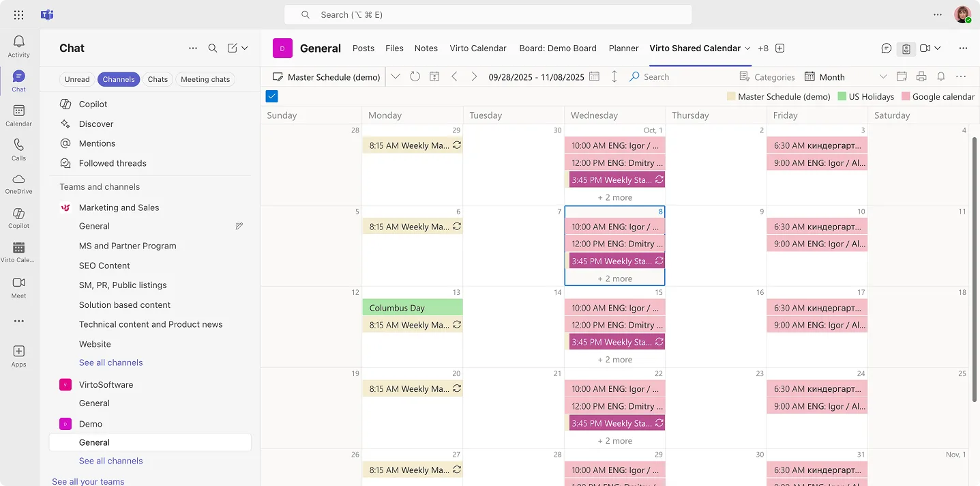
Task: Start a video call from the channel header
Action: click(926, 48)
